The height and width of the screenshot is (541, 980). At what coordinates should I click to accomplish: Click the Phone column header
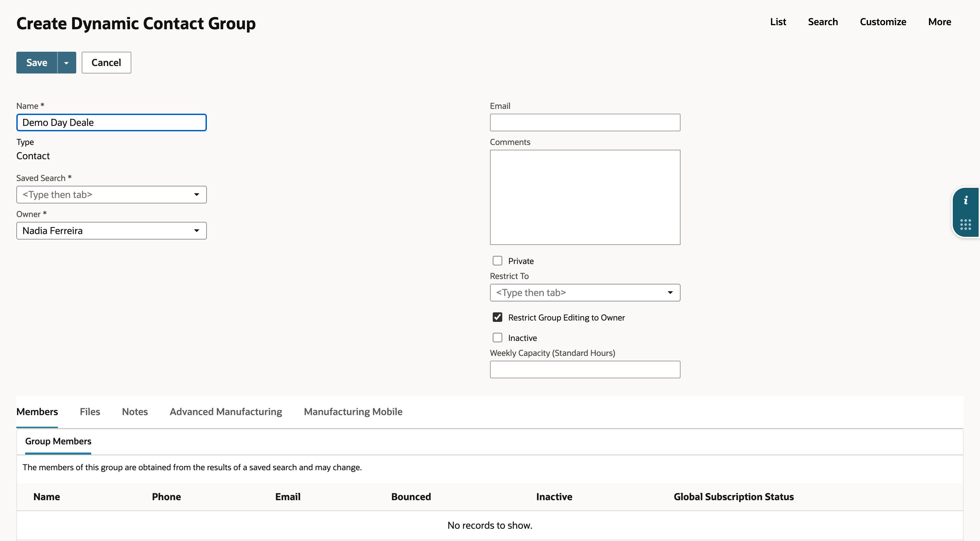(166, 497)
